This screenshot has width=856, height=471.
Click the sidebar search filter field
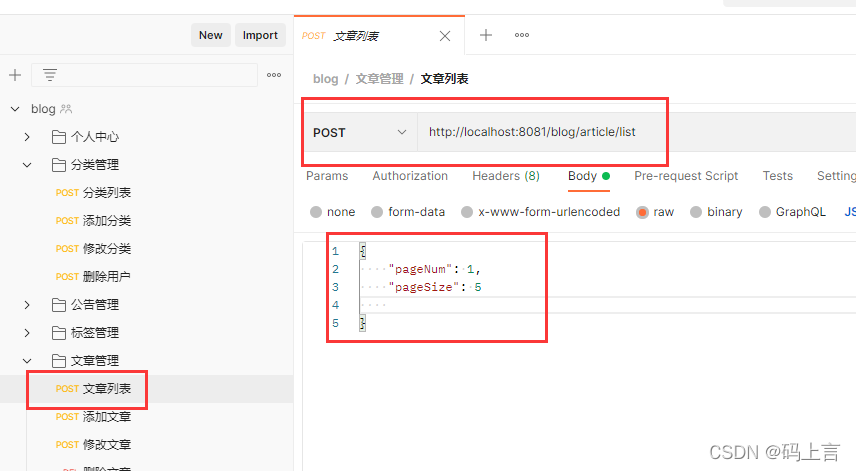coord(144,75)
